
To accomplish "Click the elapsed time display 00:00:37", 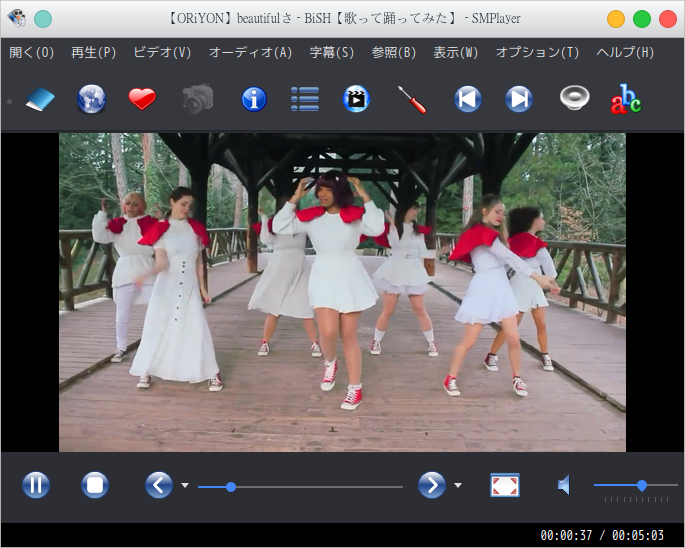I will pyautogui.click(x=566, y=535).
